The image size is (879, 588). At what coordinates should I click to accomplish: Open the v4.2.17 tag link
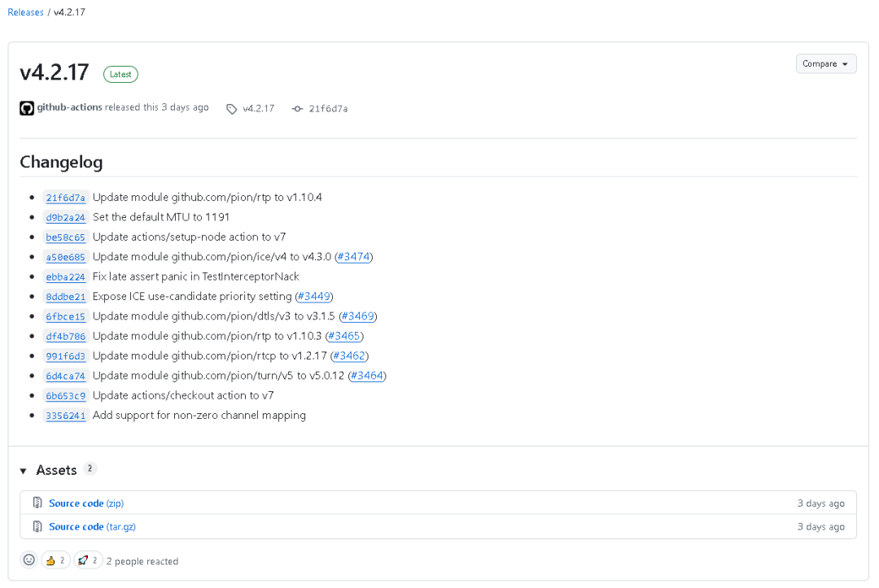[259, 109]
